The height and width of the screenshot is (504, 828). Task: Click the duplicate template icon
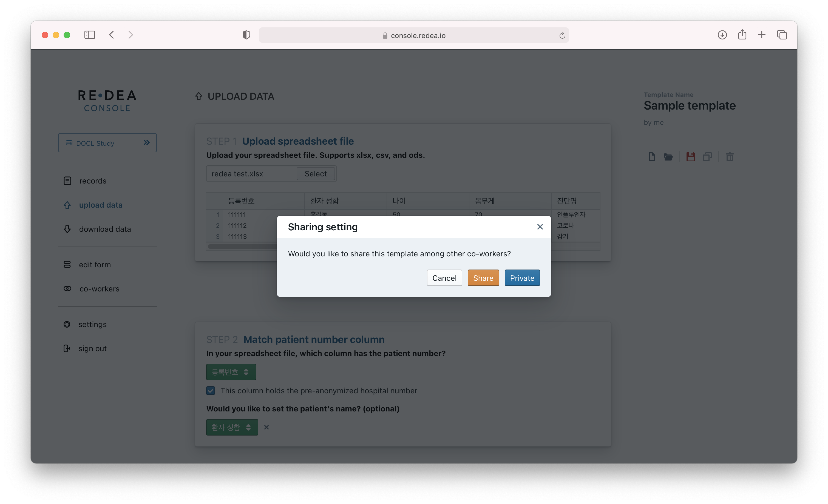(x=707, y=157)
